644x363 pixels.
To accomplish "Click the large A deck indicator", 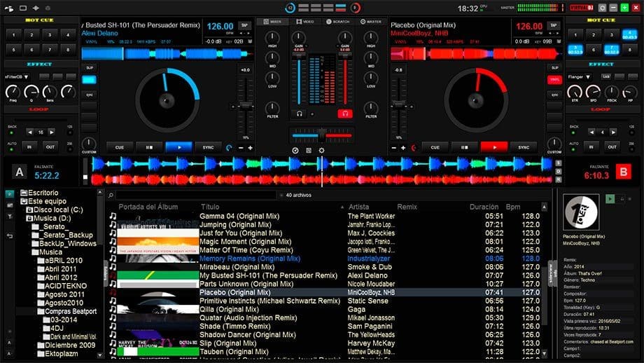I will point(20,172).
